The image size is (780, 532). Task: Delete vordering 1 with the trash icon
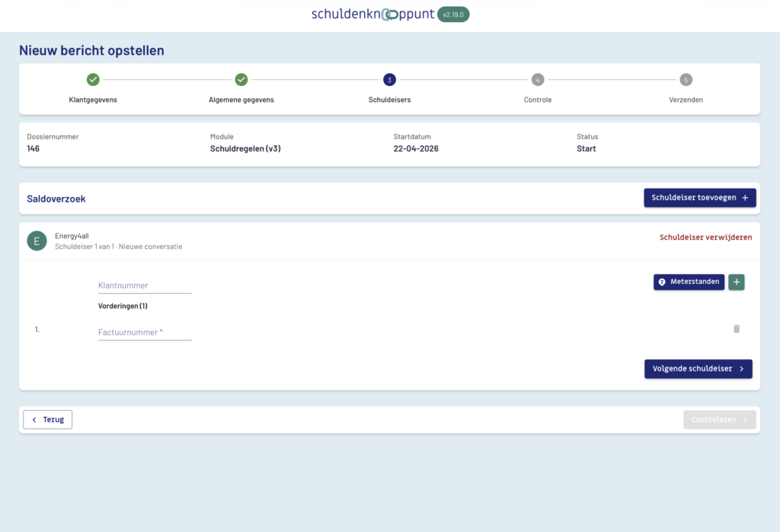coord(736,329)
